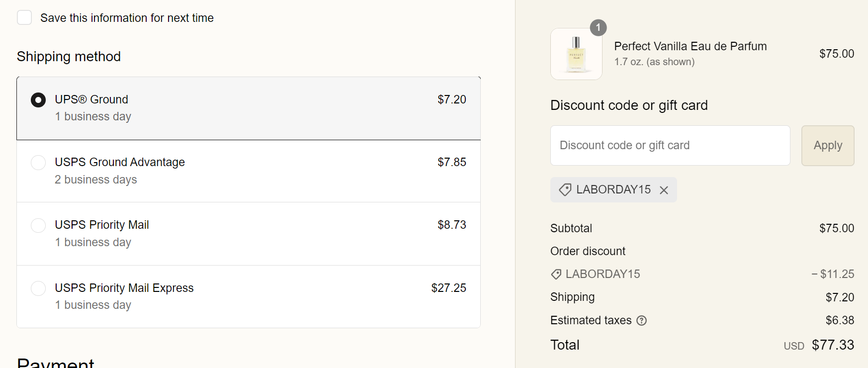Click the estimated taxes help icon
The width and height of the screenshot is (868, 368).
[x=642, y=321]
